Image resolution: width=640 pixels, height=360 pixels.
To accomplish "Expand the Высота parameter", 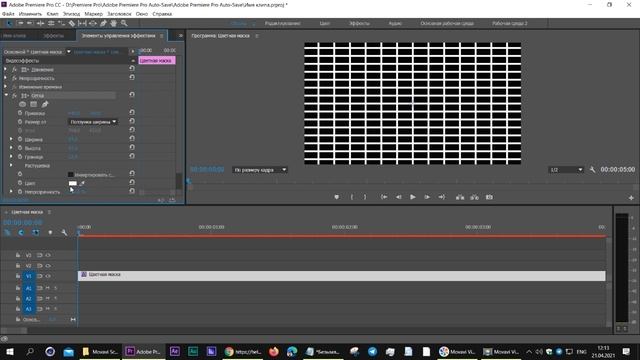I will coord(11,147).
